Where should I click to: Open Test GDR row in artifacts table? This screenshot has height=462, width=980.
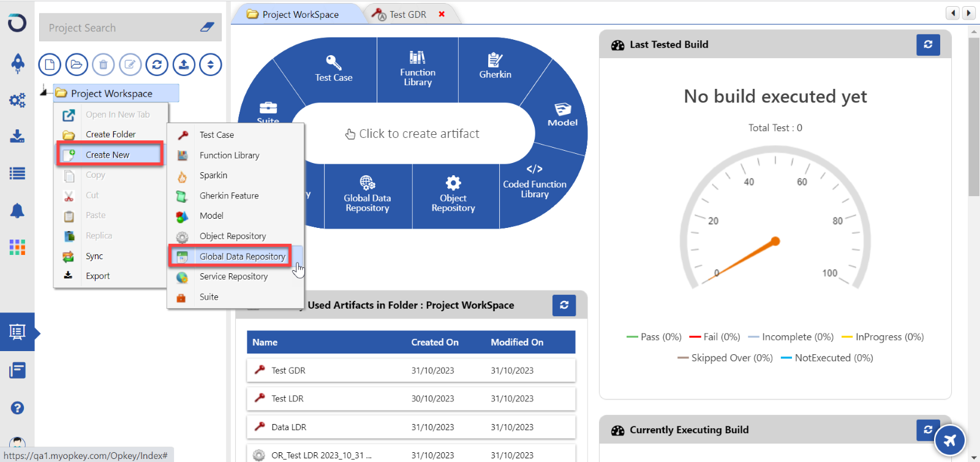click(x=411, y=370)
